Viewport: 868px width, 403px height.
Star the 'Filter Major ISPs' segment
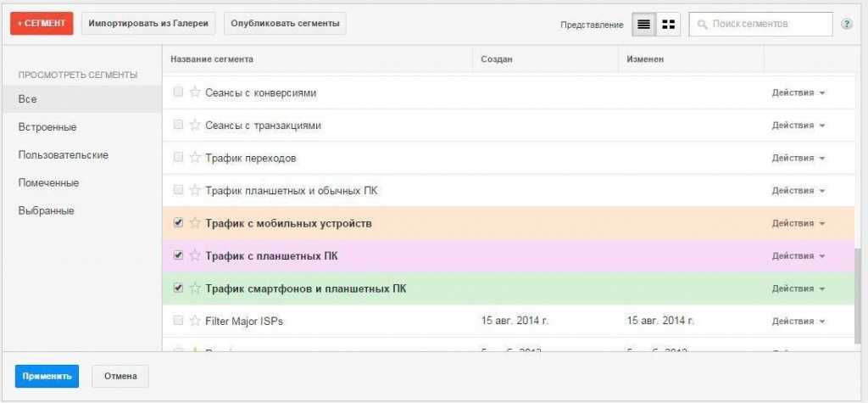195,322
